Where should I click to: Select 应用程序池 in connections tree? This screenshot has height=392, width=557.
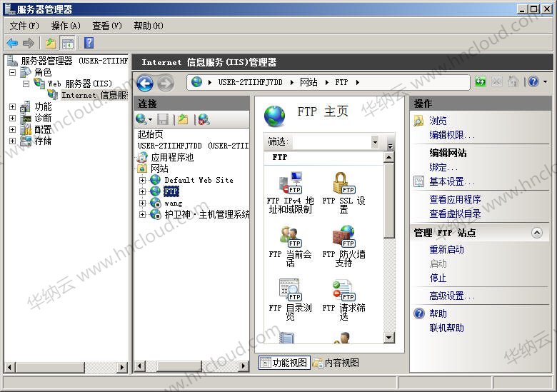(172, 157)
